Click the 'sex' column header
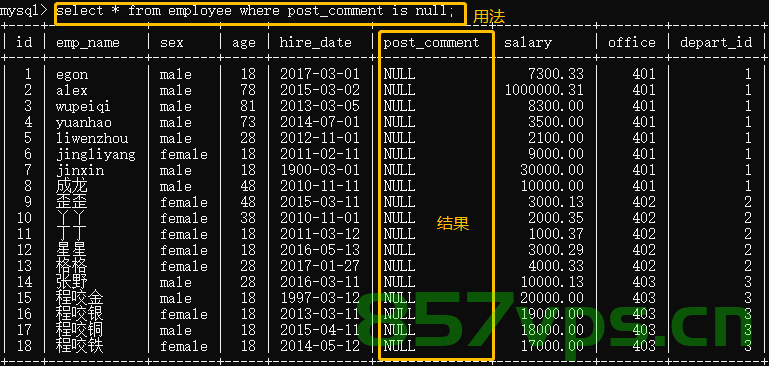Viewport: 769px width, 366px height. point(172,43)
